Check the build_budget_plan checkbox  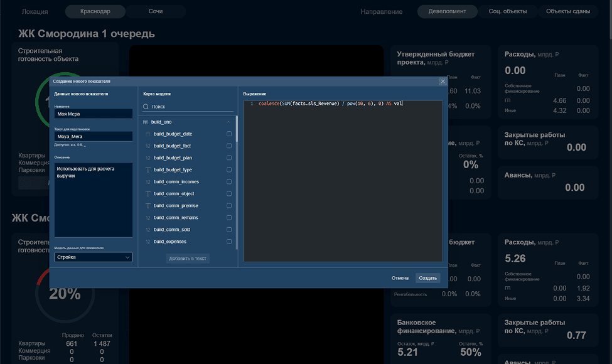(229, 158)
